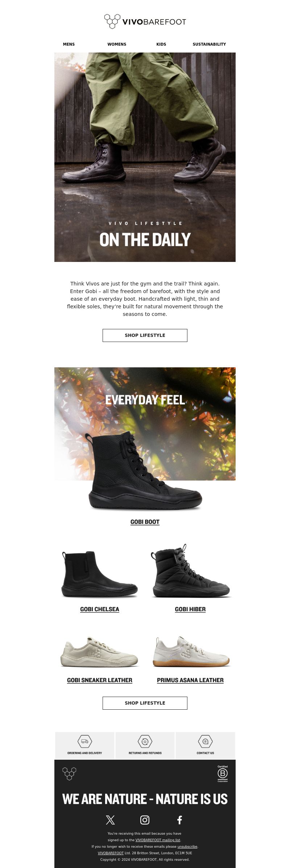Open the Womens menu item

tap(117, 44)
